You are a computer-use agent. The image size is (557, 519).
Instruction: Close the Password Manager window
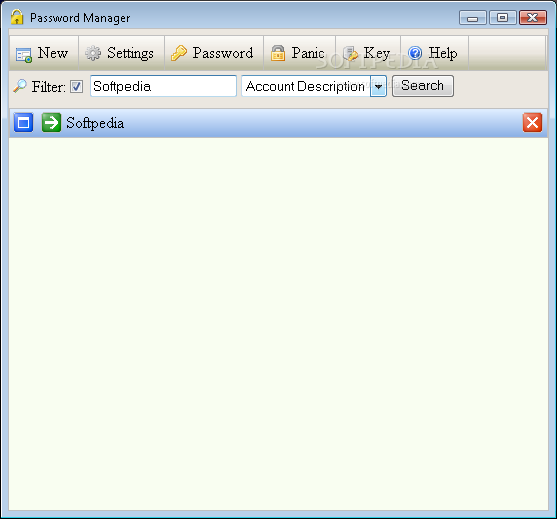pos(532,17)
